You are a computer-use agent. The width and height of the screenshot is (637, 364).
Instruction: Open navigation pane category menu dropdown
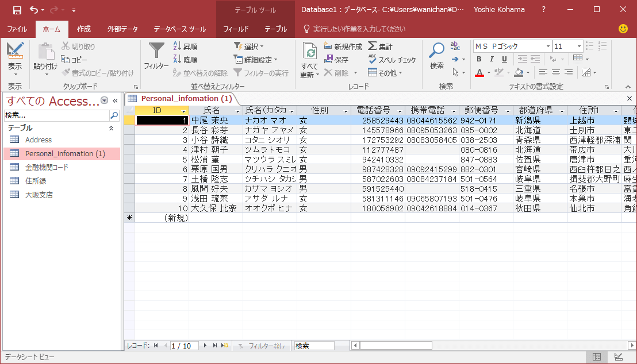click(x=105, y=100)
